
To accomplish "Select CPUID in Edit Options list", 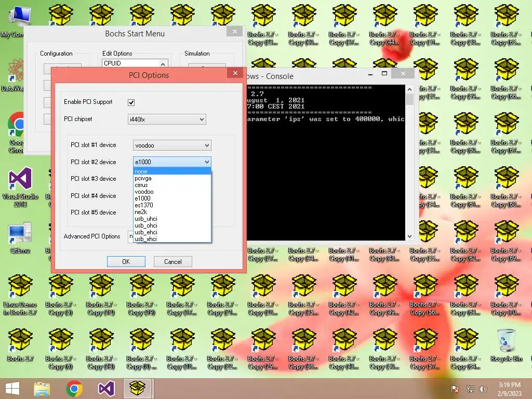I will click(x=130, y=63).
